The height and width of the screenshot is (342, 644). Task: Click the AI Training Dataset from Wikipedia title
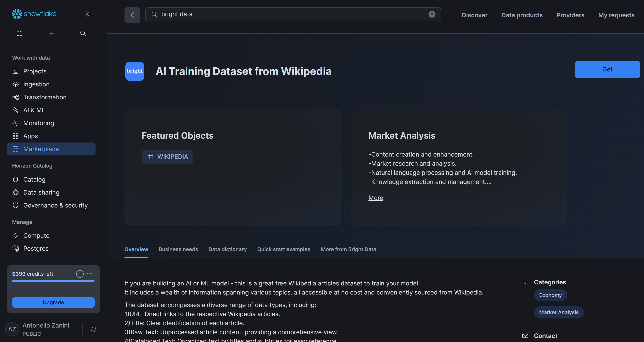pyautogui.click(x=244, y=71)
